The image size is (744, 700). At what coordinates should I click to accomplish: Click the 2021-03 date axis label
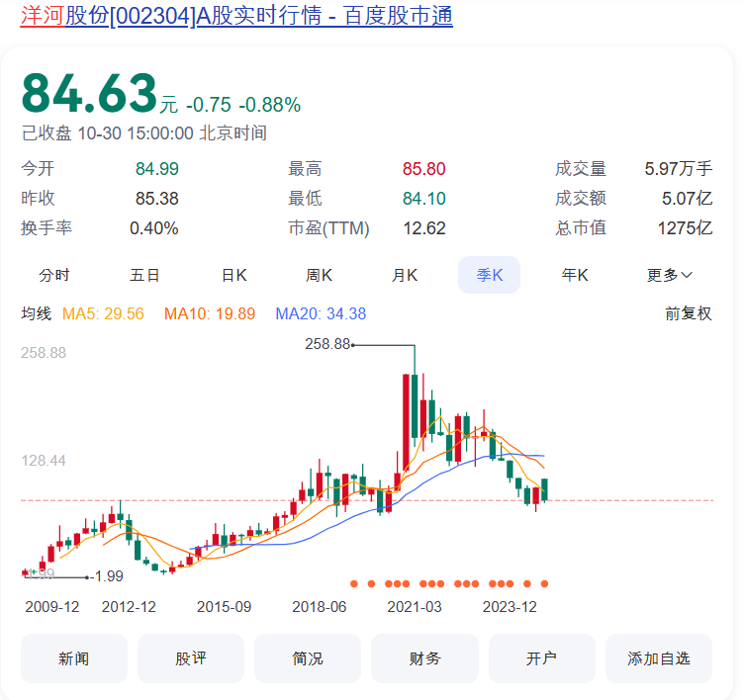(x=415, y=607)
